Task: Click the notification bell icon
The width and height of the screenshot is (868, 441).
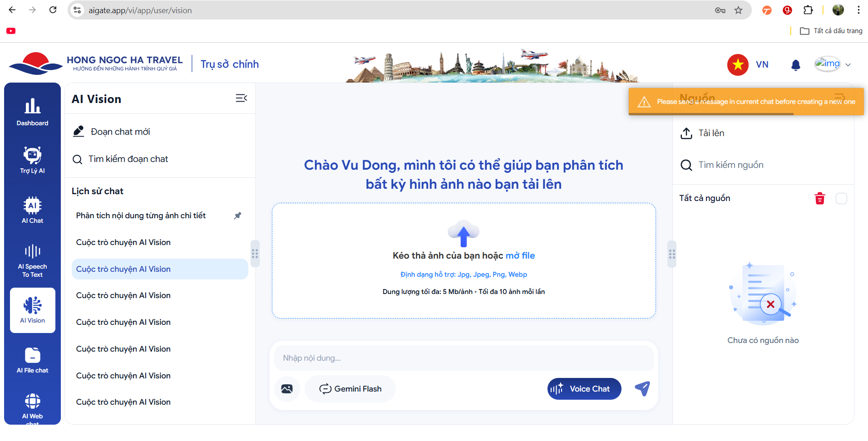Action: point(795,65)
